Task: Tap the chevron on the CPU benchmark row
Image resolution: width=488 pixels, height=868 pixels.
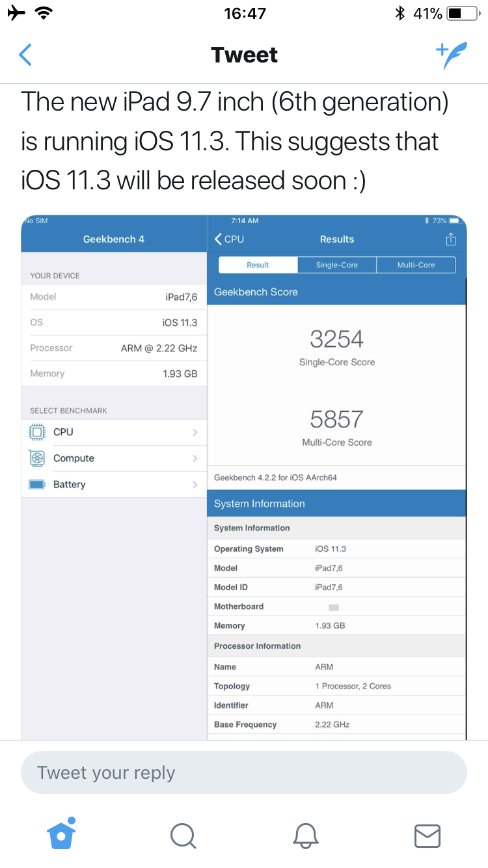Action: tap(195, 432)
